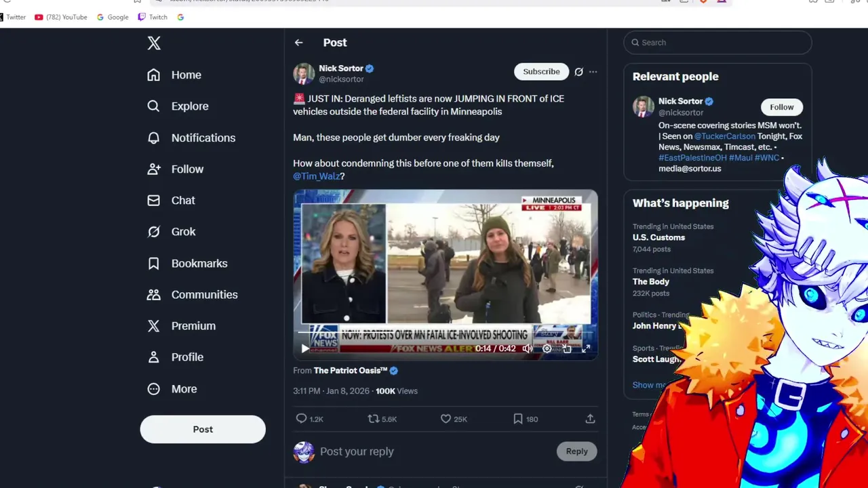Open the #EastPalestineOH hashtag

[x=692, y=158]
